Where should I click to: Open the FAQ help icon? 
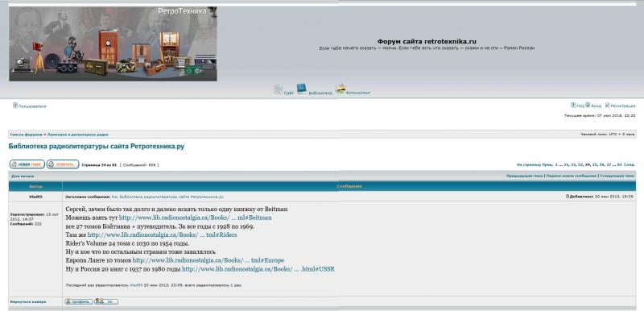click(573, 105)
